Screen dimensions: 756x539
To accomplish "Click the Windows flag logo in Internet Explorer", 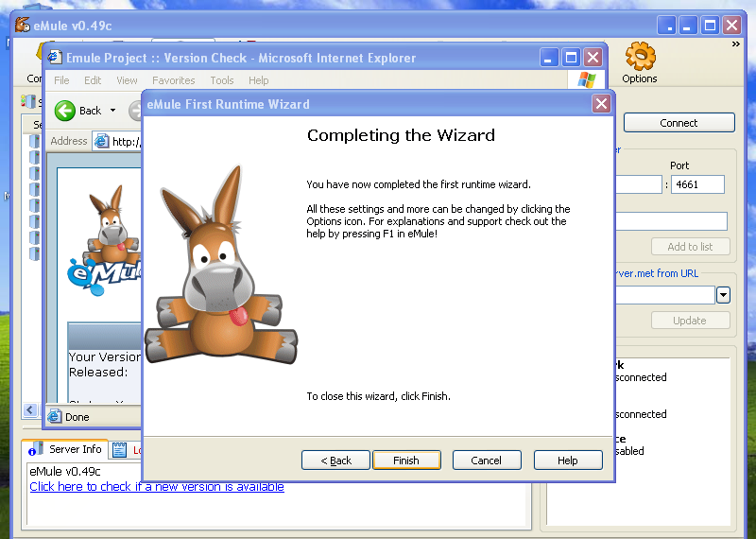I will 586,80.
